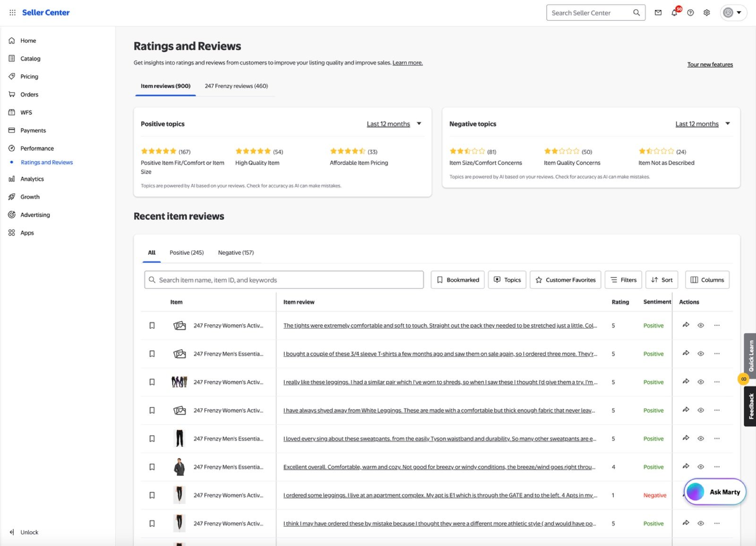Click the Orders cart icon in sidebar
This screenshot has height=546, width=756.
click(12, 95)
